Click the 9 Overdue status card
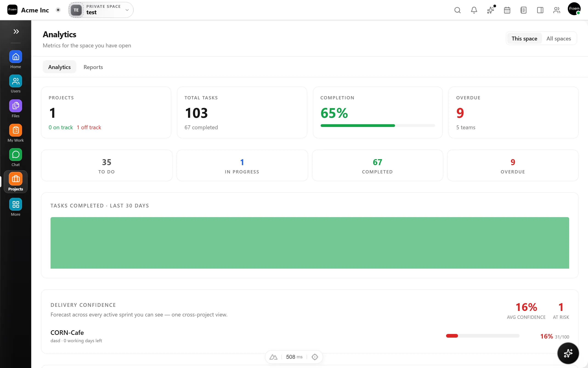This screenshot has height=368, width=588. point(513,166)
